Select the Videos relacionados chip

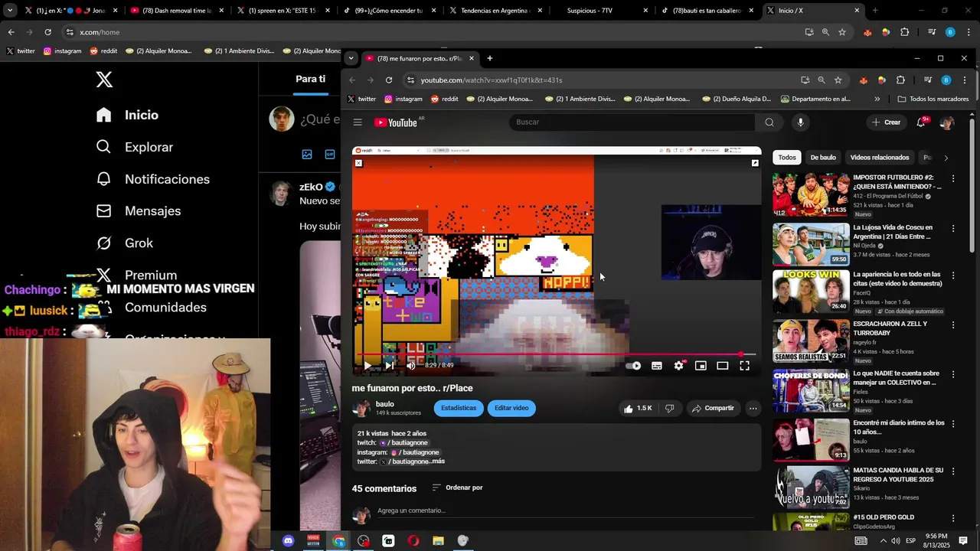880,158
